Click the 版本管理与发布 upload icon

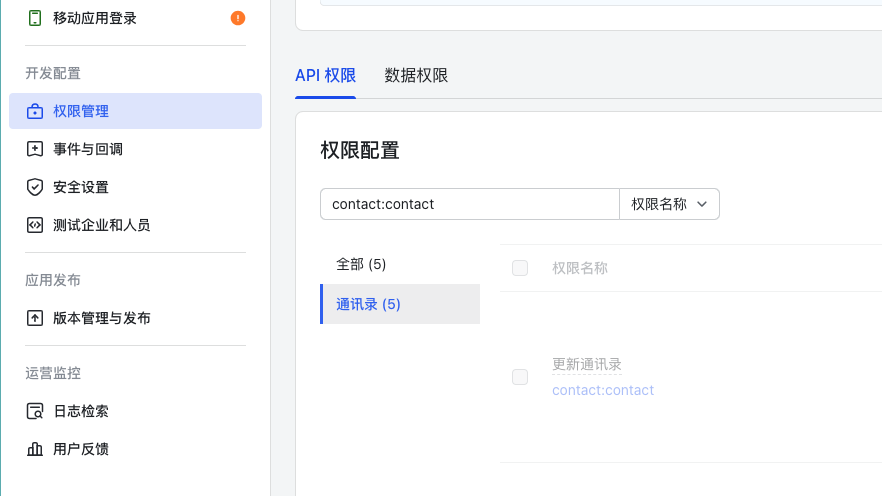[35, 318]
